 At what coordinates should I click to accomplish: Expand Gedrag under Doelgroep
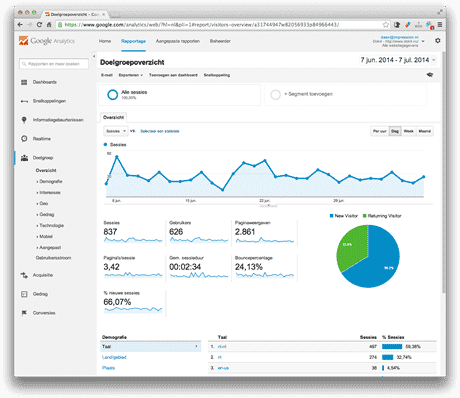(x=45, y=214)
